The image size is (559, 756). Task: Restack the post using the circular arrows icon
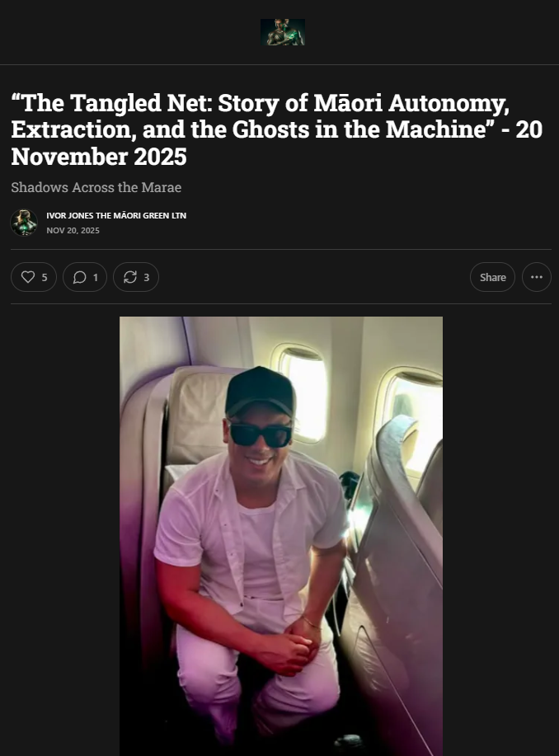(129, 277)
